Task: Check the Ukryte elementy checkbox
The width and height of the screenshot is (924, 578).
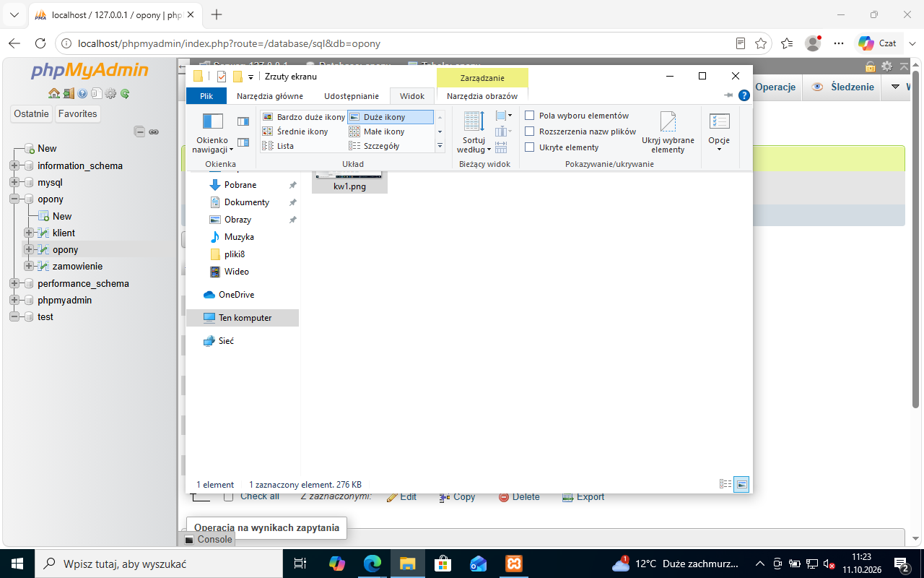Action: 530,147
